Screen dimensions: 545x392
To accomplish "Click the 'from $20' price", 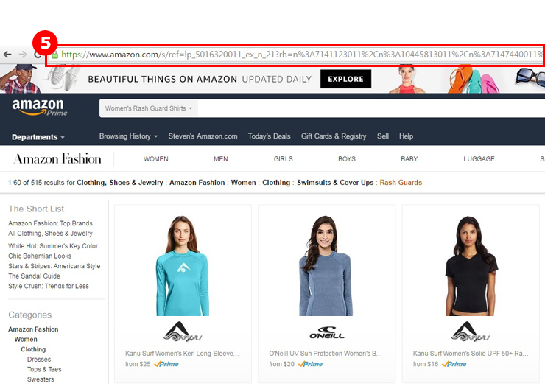I will [281, 364].
